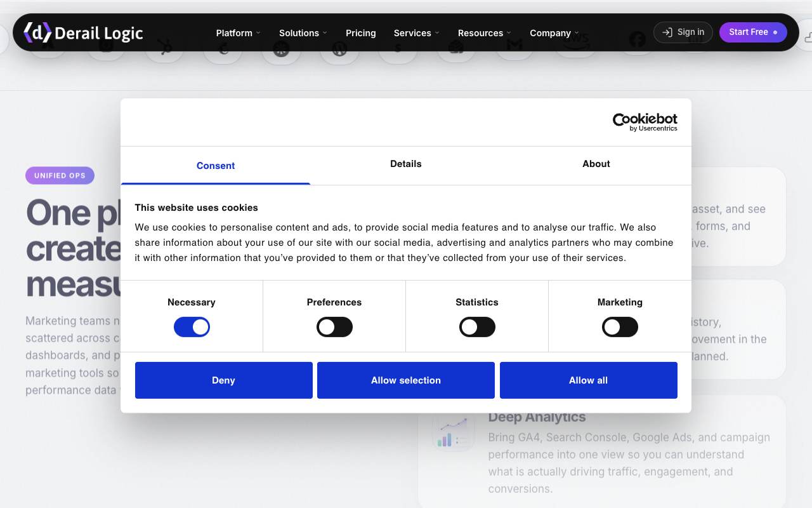Click the UNIFIED OPS badge
This screenshot has height=508, width=812.
tap(60, 176)
